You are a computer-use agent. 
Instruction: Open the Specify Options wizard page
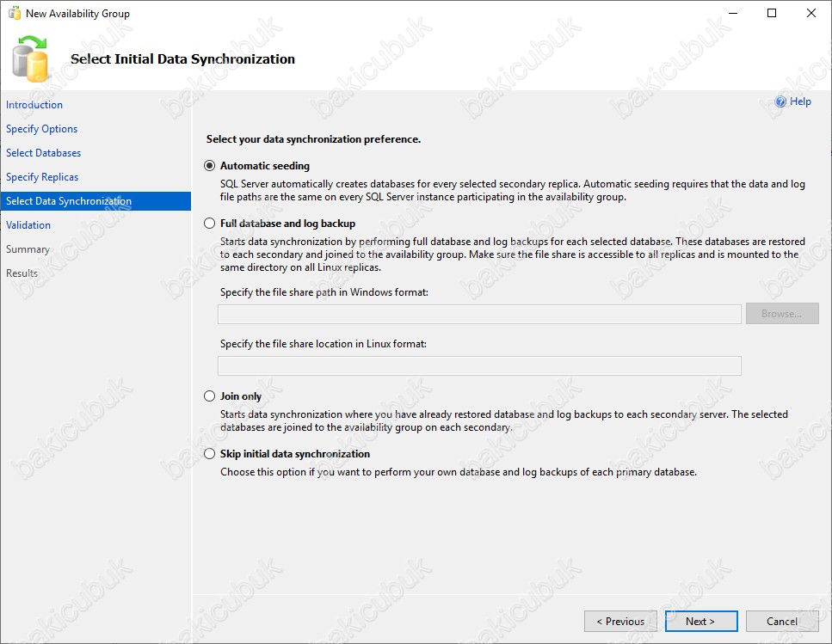click(x=42, y=129)
